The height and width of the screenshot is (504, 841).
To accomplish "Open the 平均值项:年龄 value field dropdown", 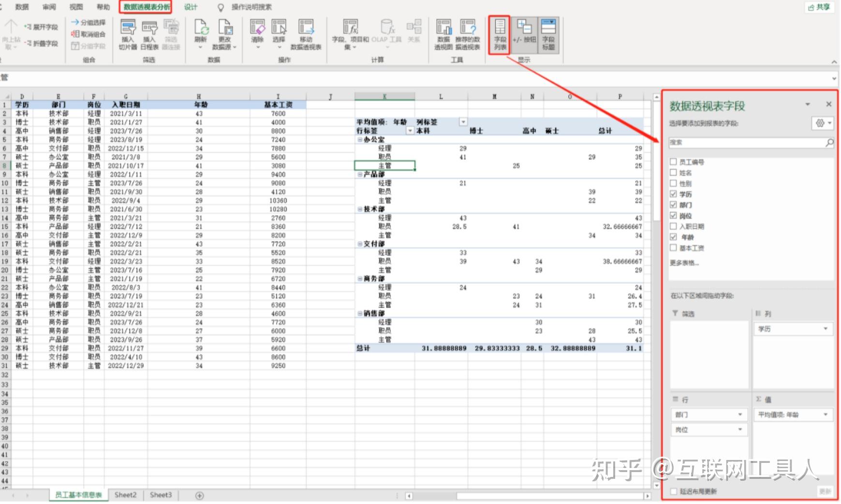I will (x=826, y=415).
